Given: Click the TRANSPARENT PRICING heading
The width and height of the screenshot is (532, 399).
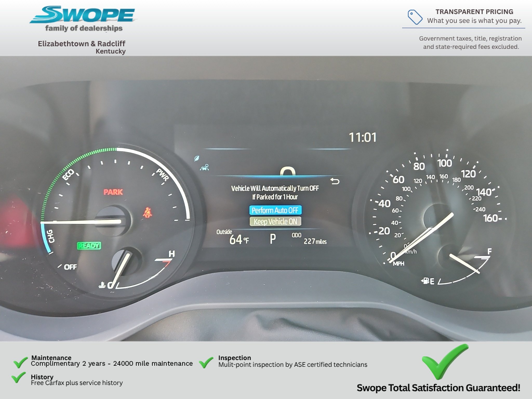Looking at the screenshot, I should click(474, 12).
